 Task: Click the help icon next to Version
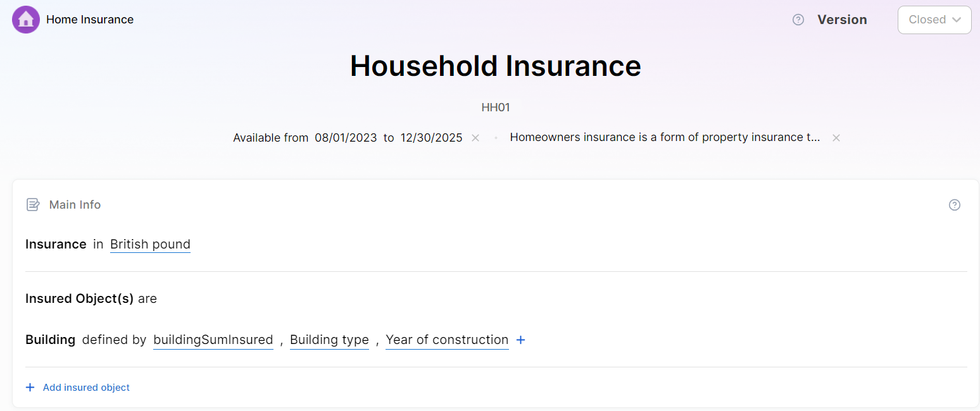pos(798,20)
